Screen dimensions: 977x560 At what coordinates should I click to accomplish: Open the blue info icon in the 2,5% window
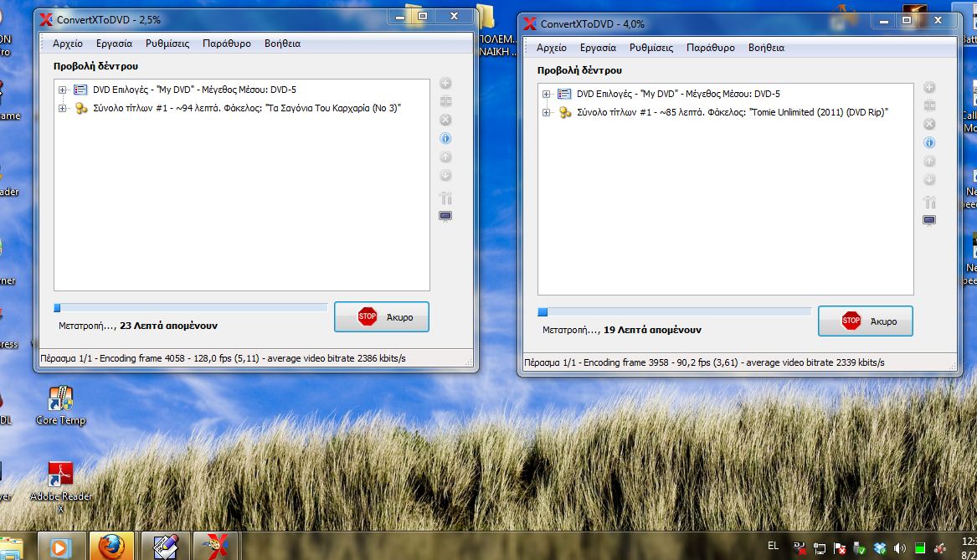click(x=445, y=138)
